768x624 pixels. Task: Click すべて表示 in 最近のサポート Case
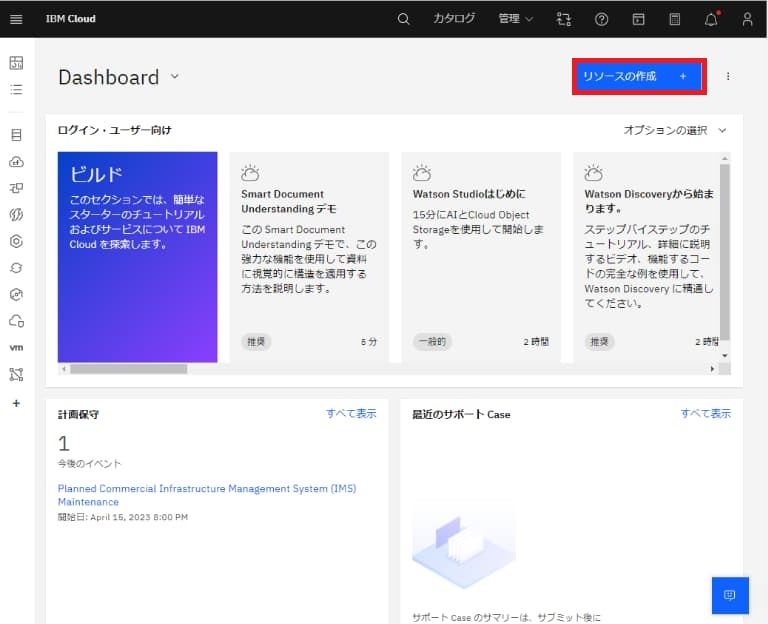705,413
